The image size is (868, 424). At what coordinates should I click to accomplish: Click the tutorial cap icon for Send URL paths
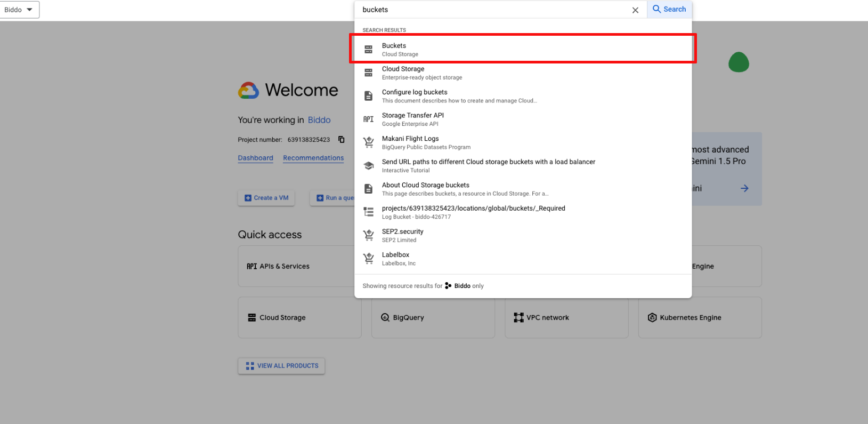[368, 166]
